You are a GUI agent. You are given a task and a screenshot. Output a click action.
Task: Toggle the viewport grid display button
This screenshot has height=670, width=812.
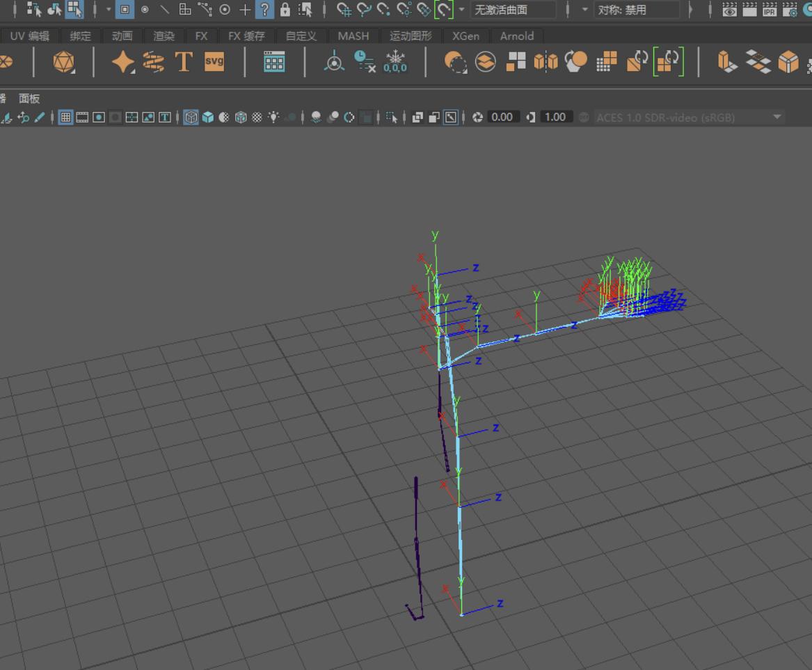click(x=65, y=118)
